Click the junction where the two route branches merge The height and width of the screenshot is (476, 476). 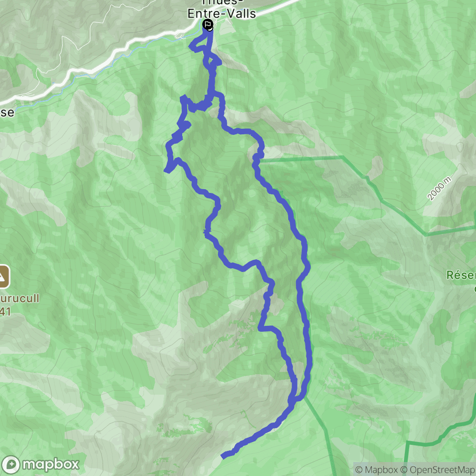[x=292, y=398]
